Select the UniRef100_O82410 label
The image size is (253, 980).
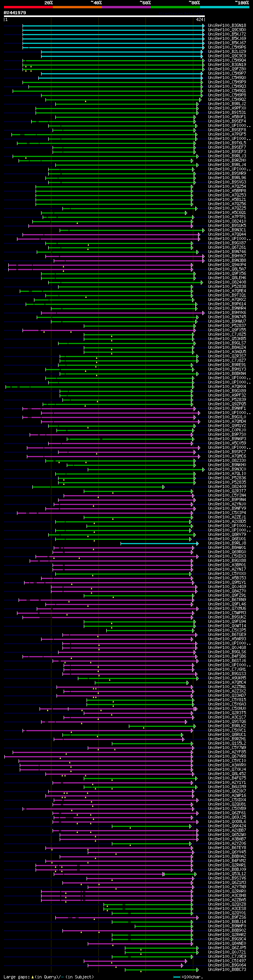click(227, 221)
